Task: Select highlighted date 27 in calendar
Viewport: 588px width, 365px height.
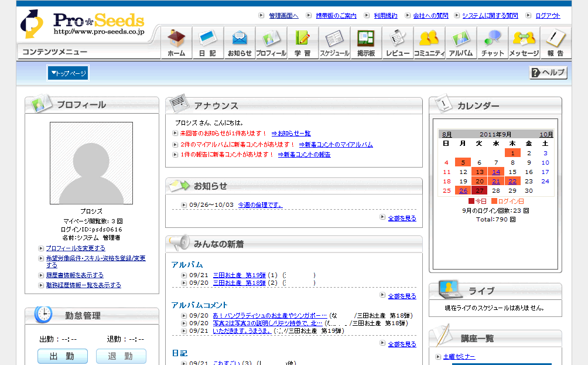Action: [x=480, y=190]
